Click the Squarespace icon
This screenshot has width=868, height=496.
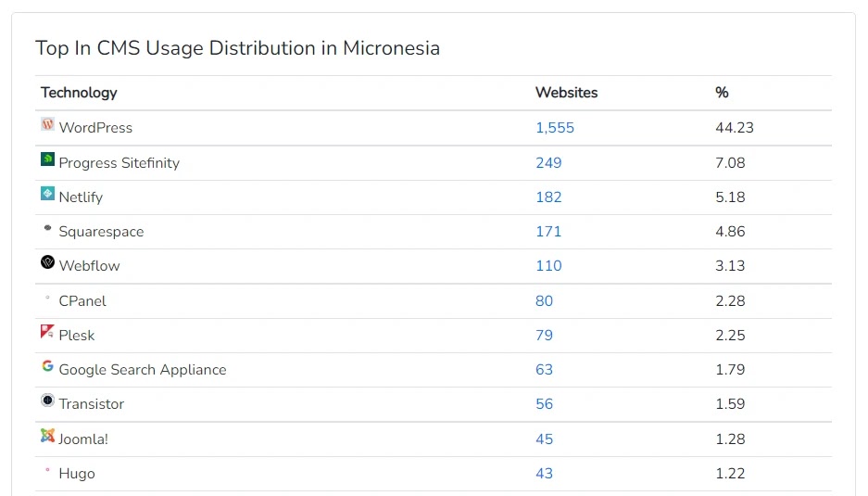pyautogui.click(x=47, y=228)
